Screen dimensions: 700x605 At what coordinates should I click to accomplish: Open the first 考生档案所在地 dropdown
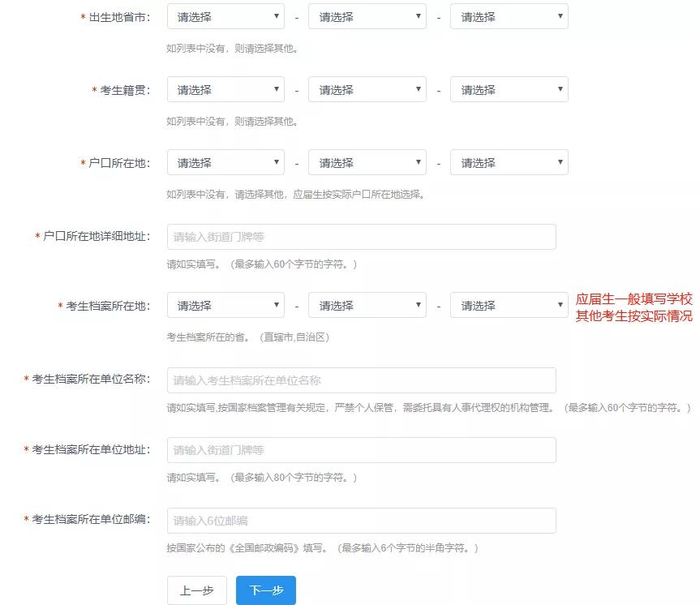click(225, 304)
